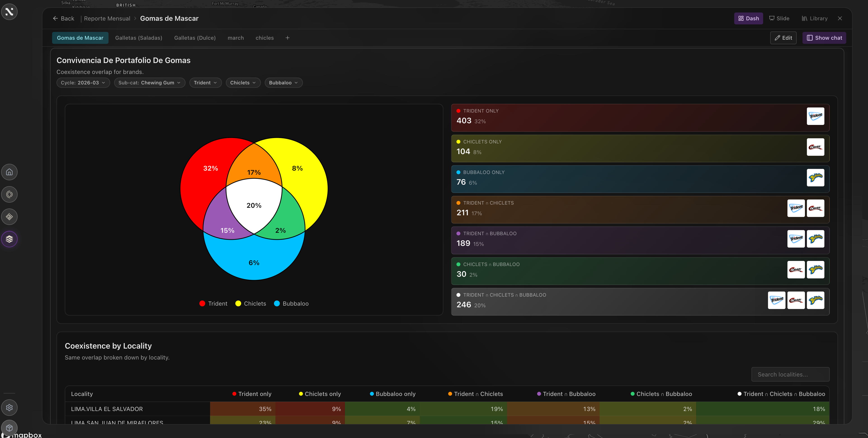Select the chicles tab
The image size is (868, 438).
pyautogui.click(x=264, y=38)
